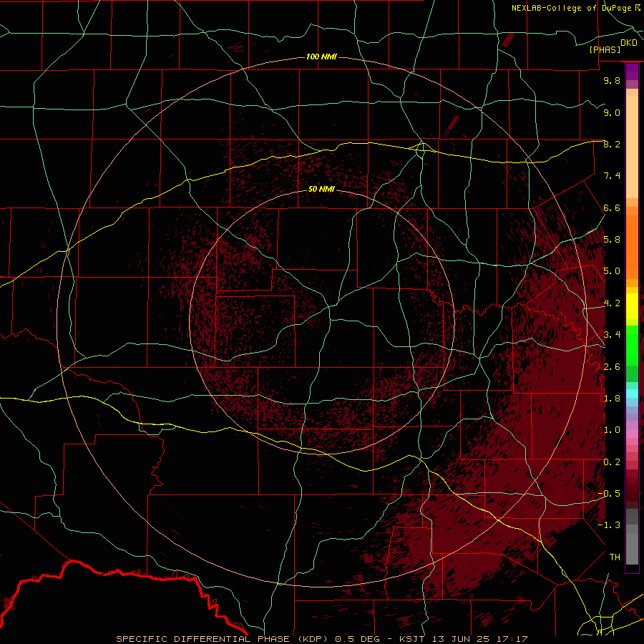Click the 9.0 value on the color scale
Viewport: 644px width, 644px height.
pos(612,112)
